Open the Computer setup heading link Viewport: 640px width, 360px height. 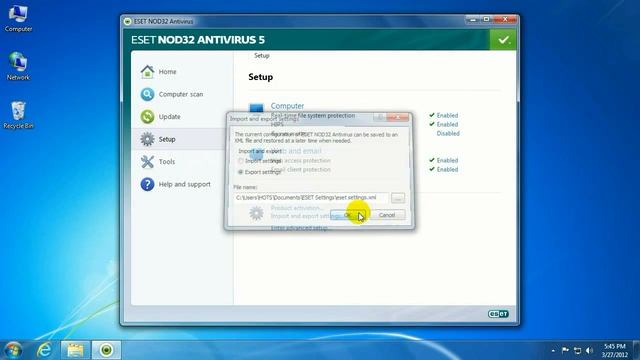click(x=287, y=106)
